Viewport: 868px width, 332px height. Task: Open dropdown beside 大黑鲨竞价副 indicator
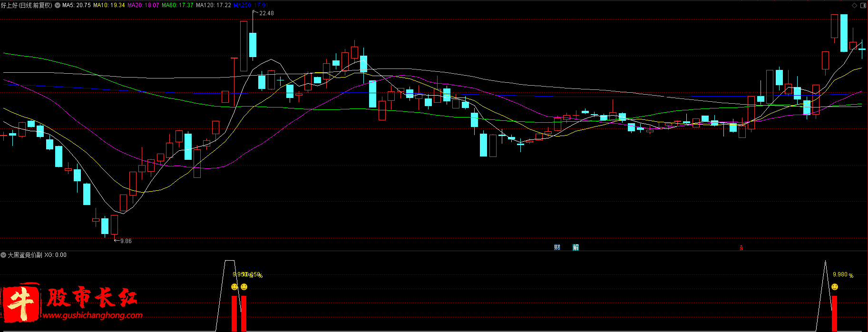tap(3, 255)
